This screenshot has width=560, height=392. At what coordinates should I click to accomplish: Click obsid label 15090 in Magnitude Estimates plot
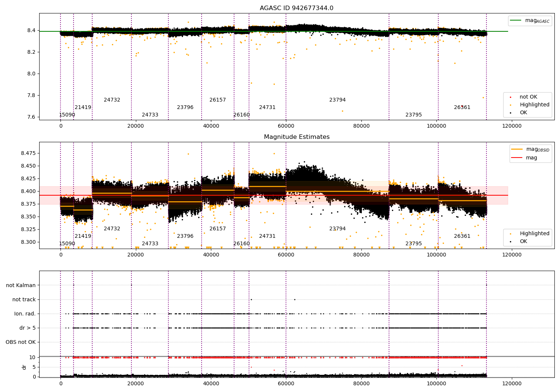click(67, 244)
